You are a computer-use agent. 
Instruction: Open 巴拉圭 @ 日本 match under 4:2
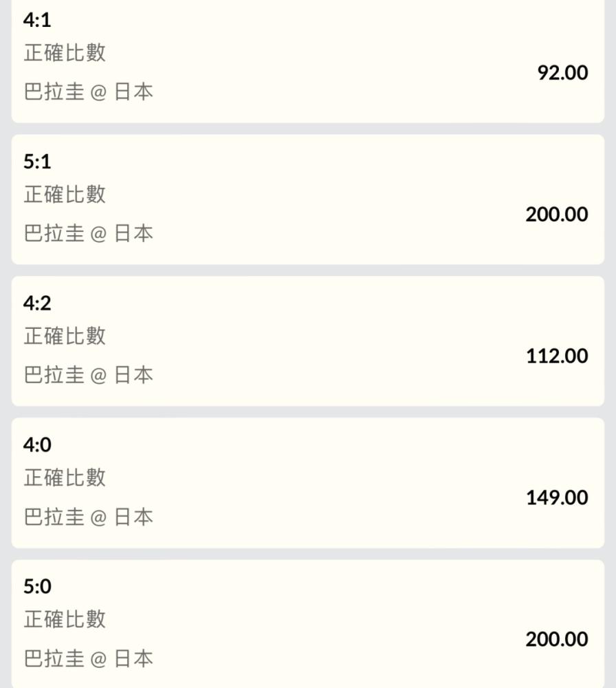click(88, 376)
